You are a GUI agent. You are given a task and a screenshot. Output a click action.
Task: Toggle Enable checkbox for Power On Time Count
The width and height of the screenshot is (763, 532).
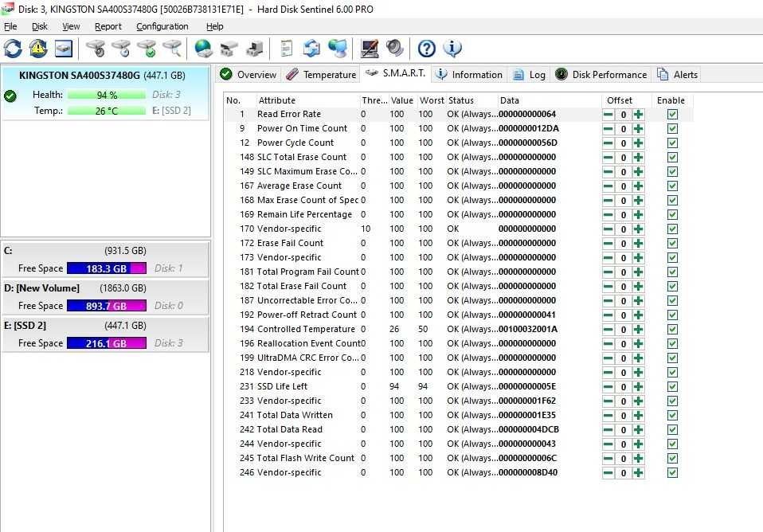[672, 128]
